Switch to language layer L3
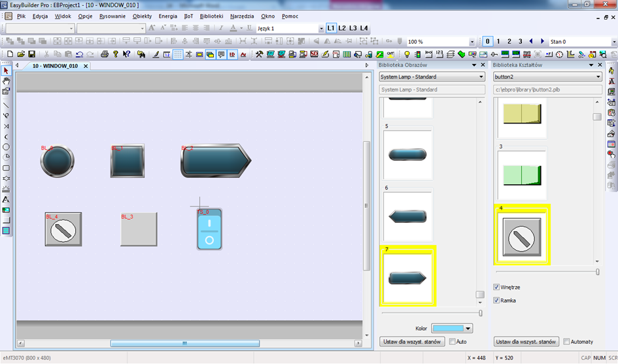This screenshot has height=364, width=618. coord(353,28)
